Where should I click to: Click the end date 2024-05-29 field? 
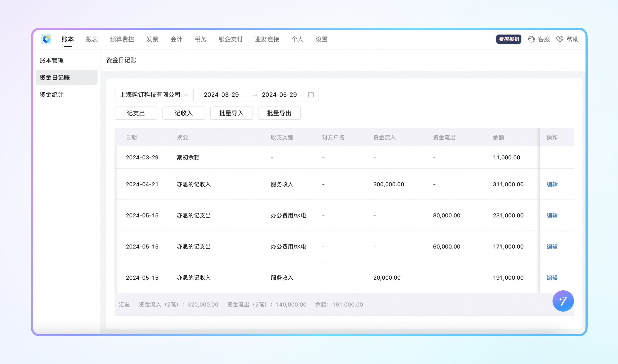coord(279,94)
